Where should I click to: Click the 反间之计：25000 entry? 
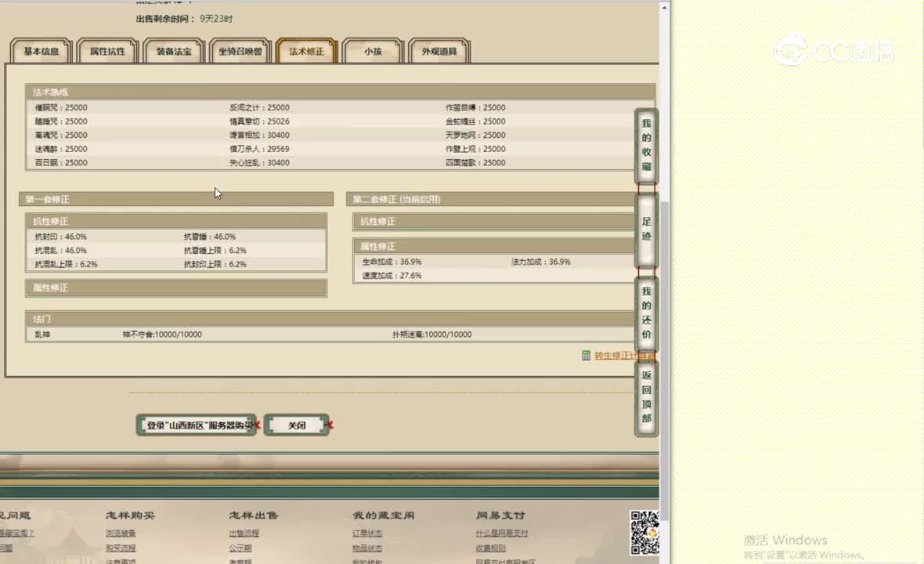pyautogui.click(x=259, y=107)
